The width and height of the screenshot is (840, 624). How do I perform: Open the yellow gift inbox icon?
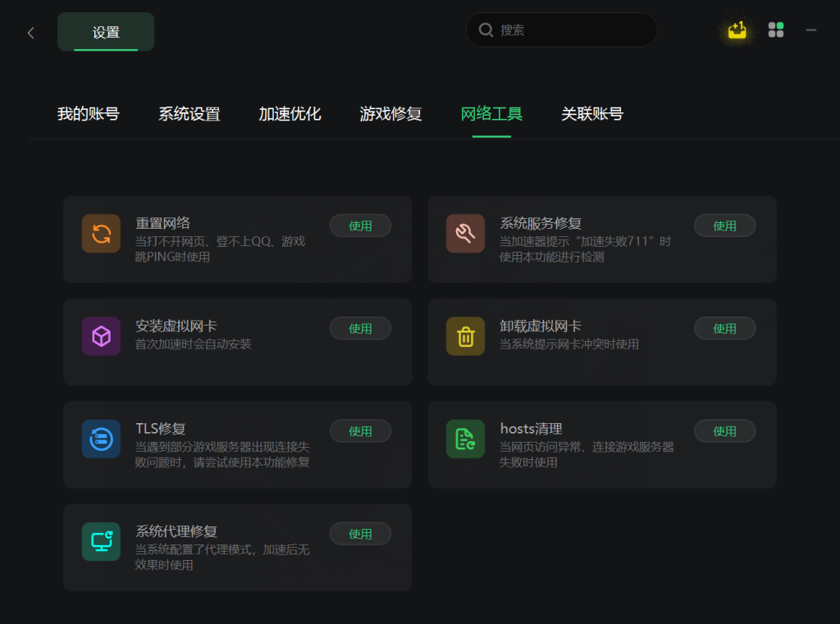point(737,30)
